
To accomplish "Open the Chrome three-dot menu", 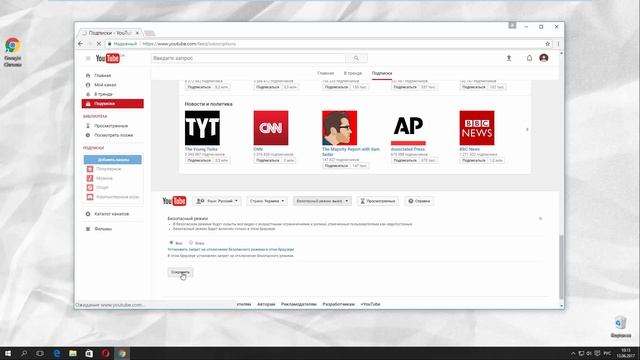I will click(x=558, y=44).
